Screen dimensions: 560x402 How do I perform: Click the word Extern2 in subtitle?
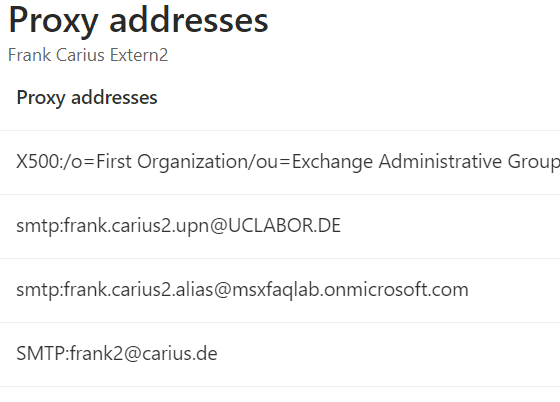coord(139,55)
